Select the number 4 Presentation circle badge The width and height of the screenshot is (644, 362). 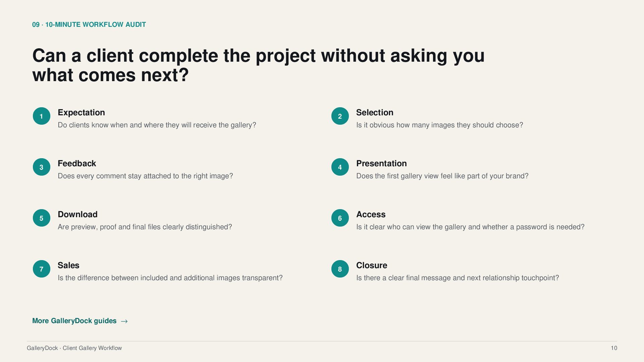[340, 167]
